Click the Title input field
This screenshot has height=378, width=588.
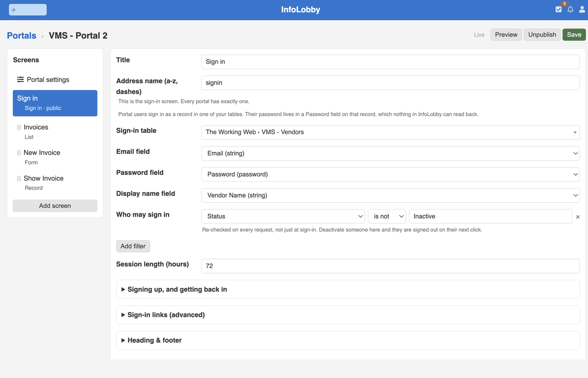coord(390,62)
